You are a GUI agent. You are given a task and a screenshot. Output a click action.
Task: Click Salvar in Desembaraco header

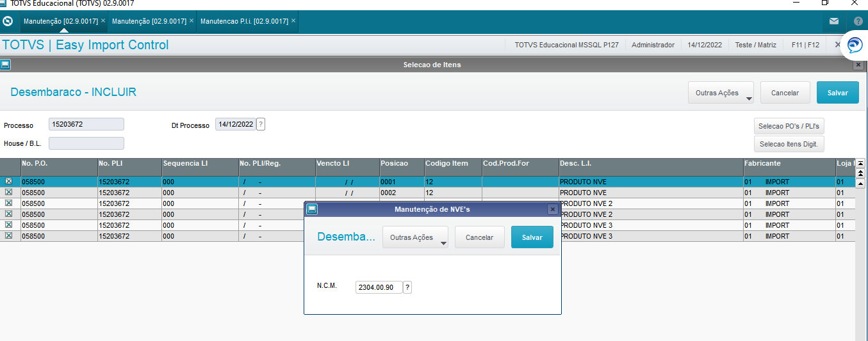coord(838,93)
